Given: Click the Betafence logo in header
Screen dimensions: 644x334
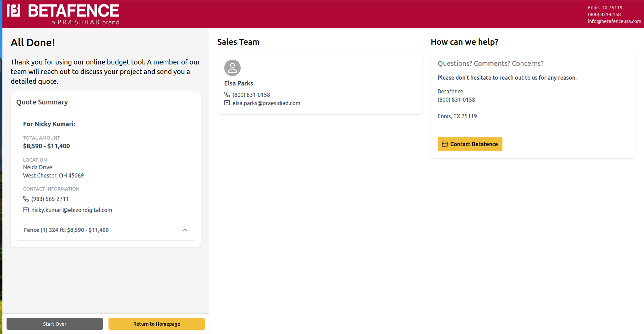Looking at the screenshot, I should 63,14.
